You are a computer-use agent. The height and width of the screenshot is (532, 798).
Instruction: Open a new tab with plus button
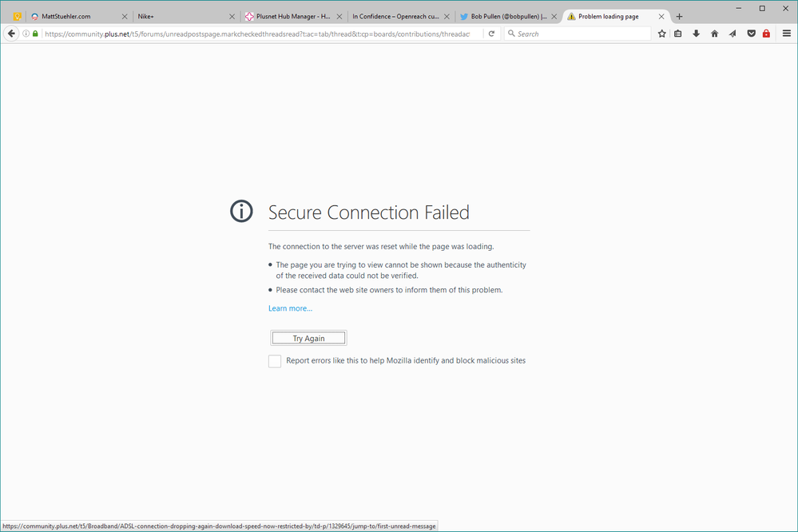pos(679,16)
